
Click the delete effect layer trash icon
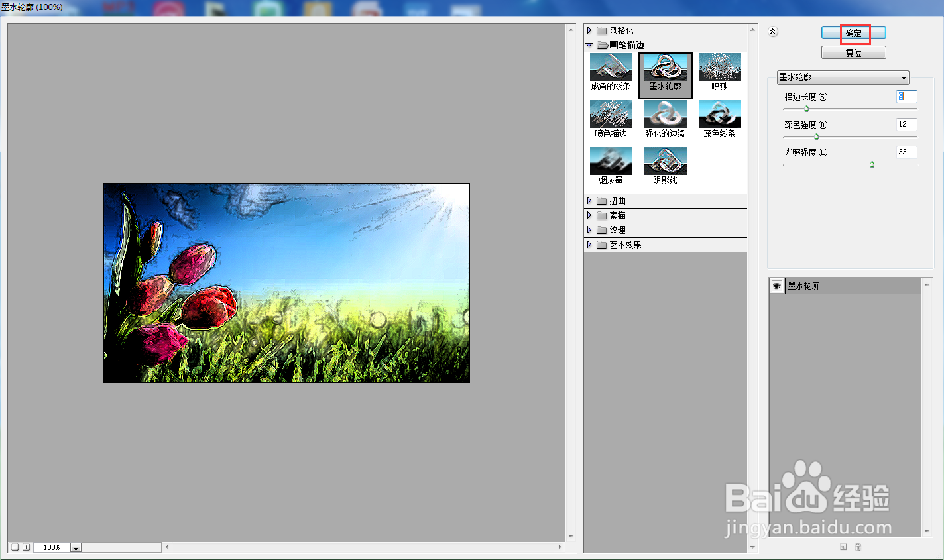pos(858,547)
